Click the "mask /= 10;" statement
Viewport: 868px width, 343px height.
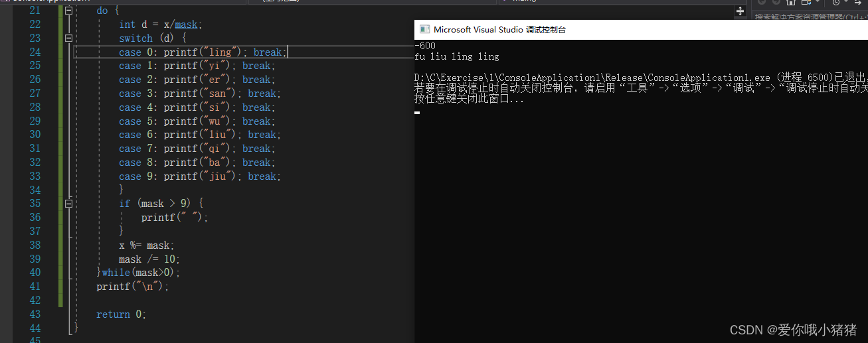(x=149, y=259)
